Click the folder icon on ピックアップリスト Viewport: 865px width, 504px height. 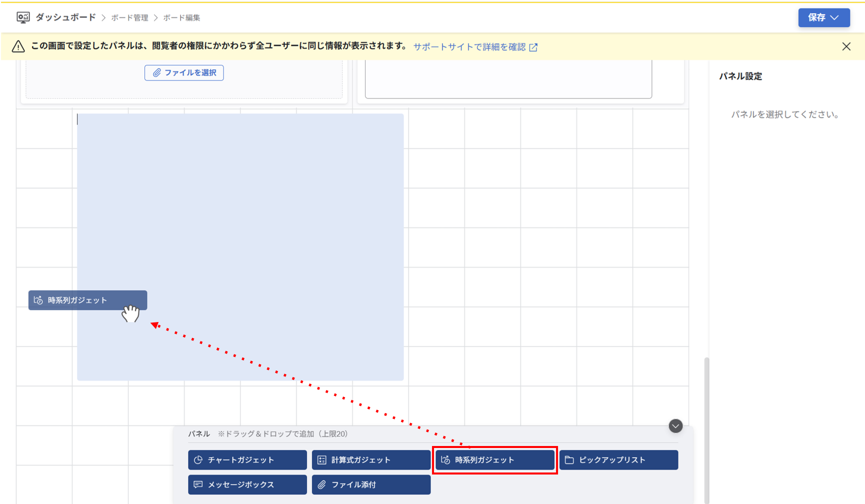point(570,460)
